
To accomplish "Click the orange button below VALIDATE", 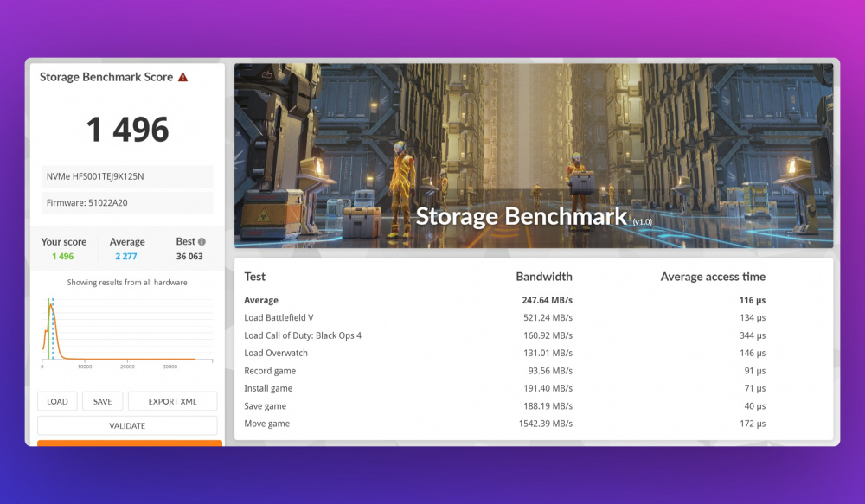I will (x=130, y=443).
